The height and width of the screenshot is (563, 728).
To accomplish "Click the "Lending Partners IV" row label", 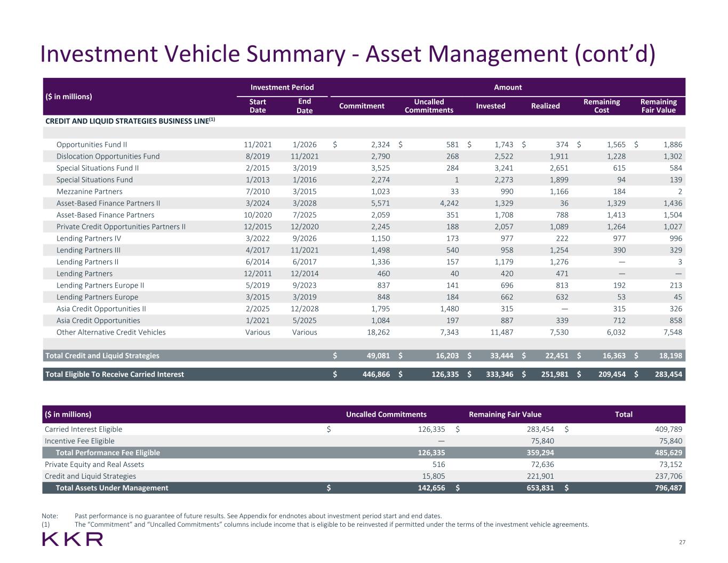I will pos(89,239).
